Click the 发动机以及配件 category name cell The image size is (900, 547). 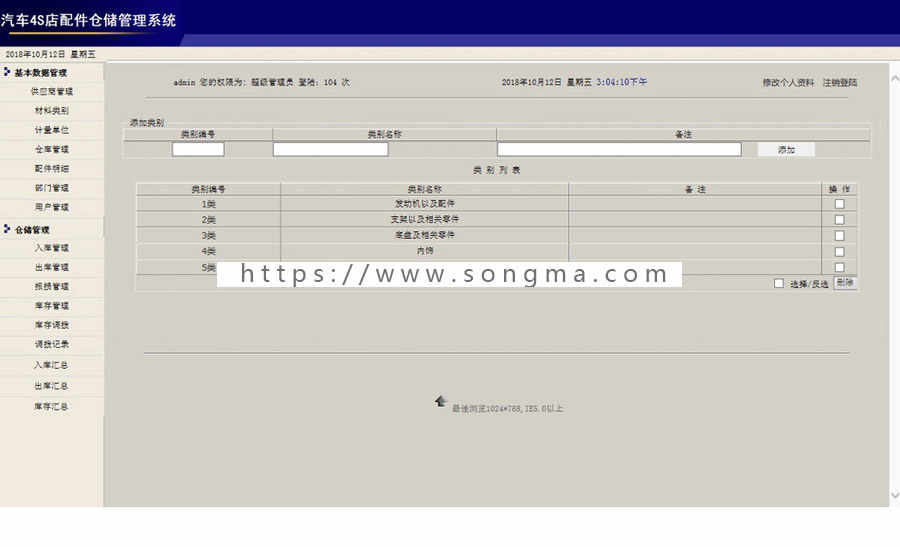(425, 204)
